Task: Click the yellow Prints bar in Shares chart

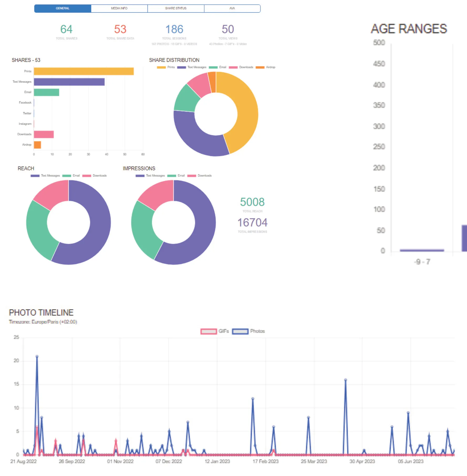Action: [x=83, y=71]
